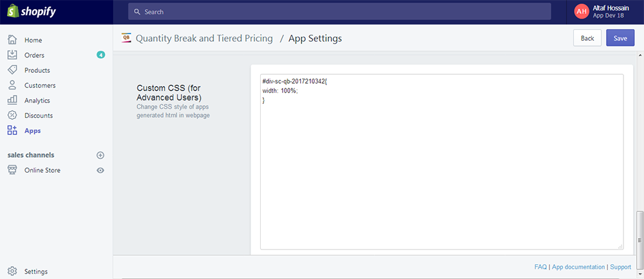Click the Search field in header
The width and height of the screenshot is (644, 279).
pos(339,12)
